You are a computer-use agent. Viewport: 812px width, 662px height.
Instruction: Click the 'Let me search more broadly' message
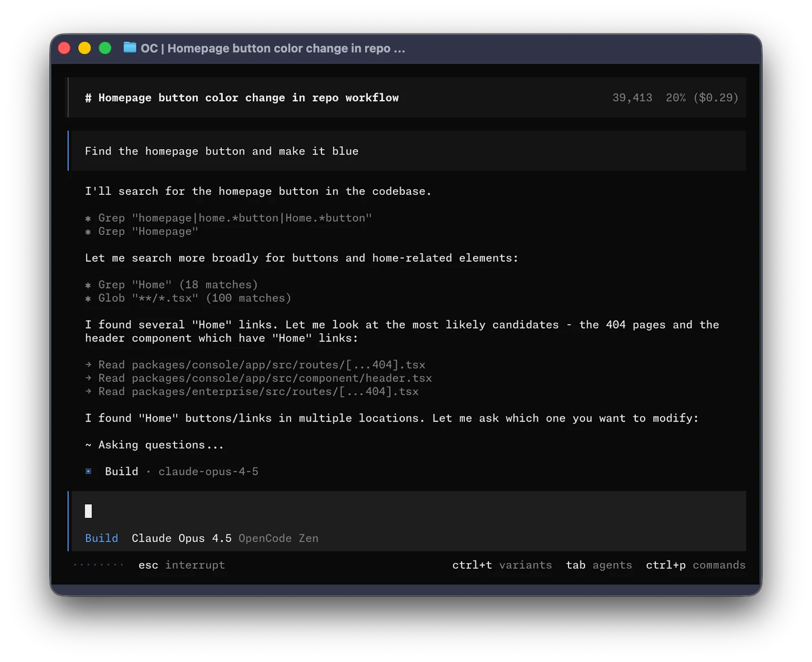[x=302, y=258]
